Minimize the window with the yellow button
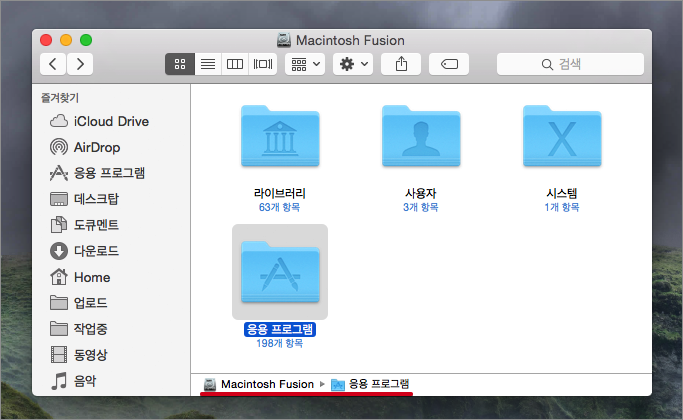 (66, 40)
